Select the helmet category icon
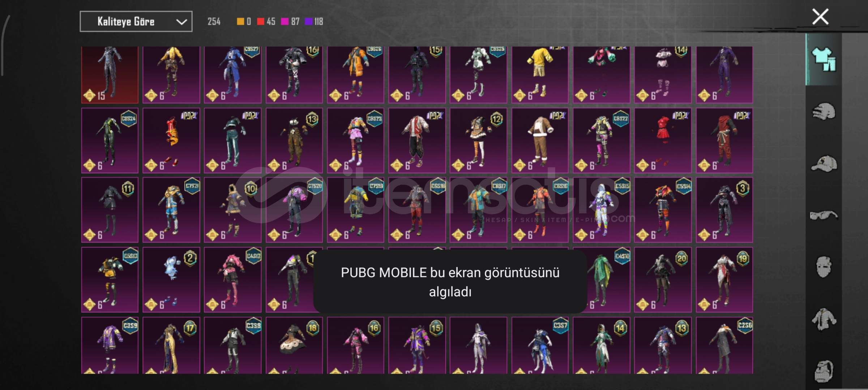 (824, 111)
